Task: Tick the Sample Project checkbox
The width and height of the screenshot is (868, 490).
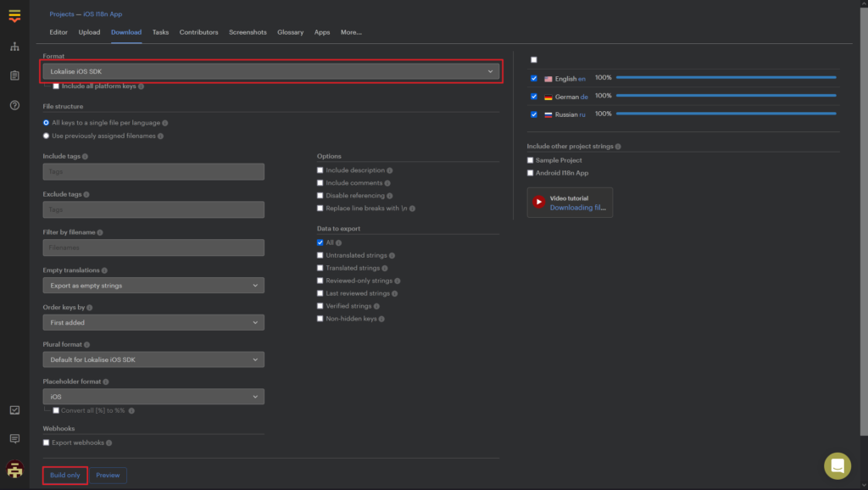Action: 531,160
